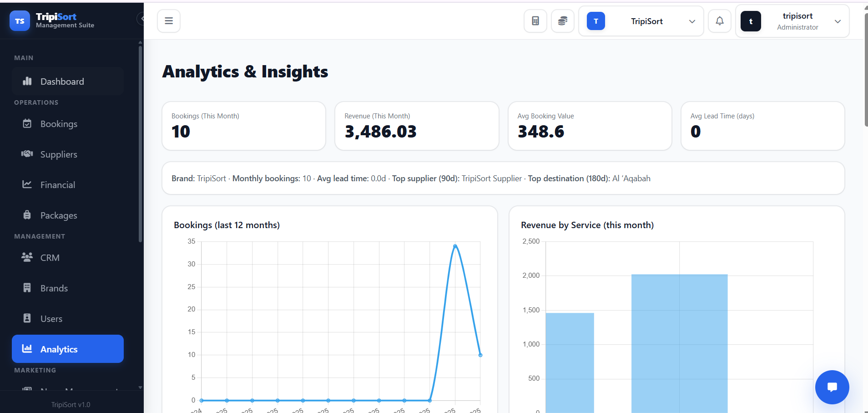
Task: Click the Bookings This Month card
Action: (x=244, y=126)
